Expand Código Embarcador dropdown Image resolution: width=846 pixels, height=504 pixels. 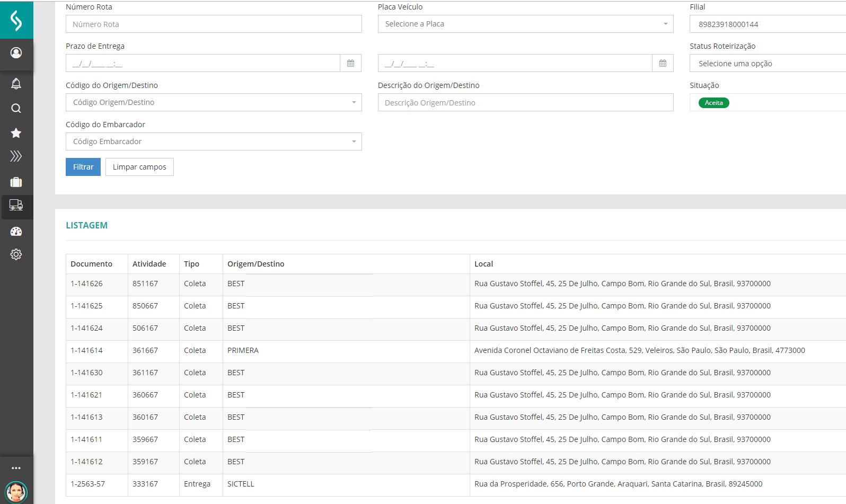(214, 142)
